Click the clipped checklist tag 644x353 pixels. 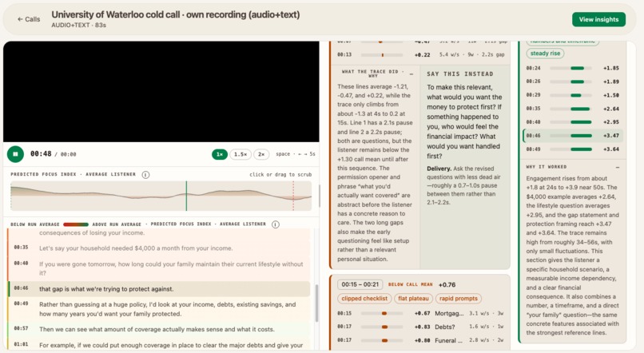click(364, 299)
